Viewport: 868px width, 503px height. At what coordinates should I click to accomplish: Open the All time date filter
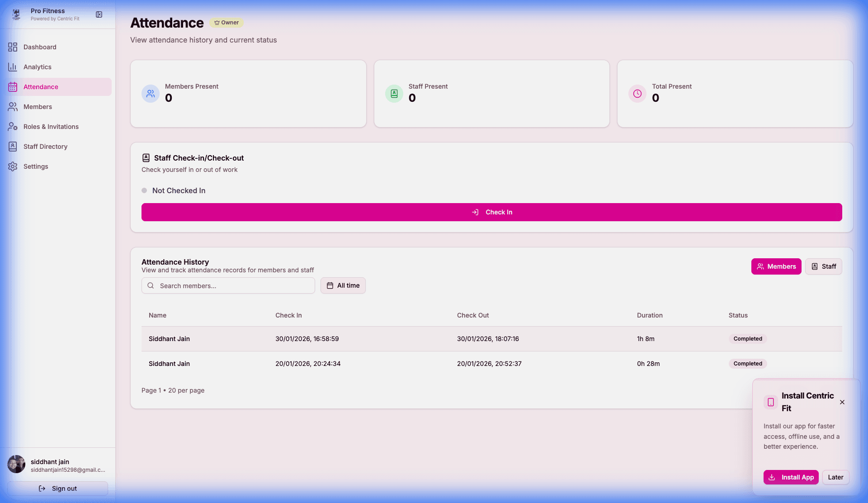(343, 285)
